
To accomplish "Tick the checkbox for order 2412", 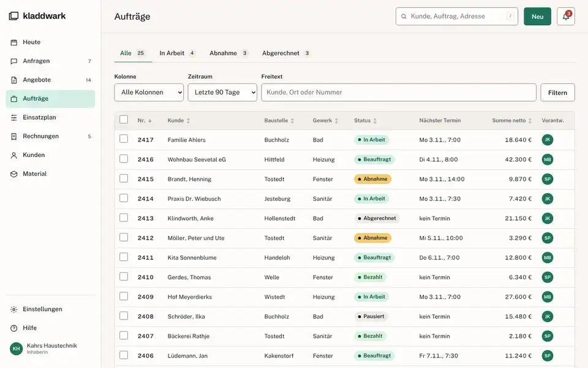I will (124, 237).
